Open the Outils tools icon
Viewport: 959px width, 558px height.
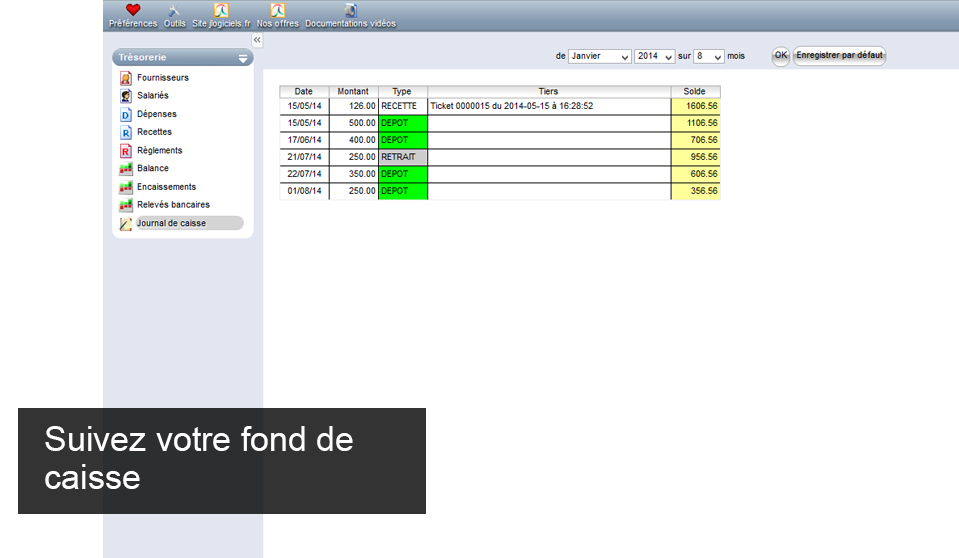point(174,10)
